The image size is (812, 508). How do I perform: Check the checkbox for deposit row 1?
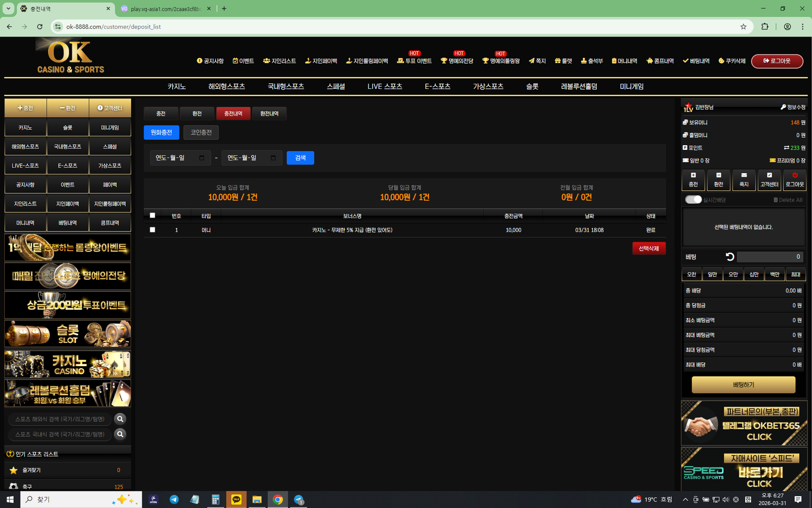click(152, 230)
